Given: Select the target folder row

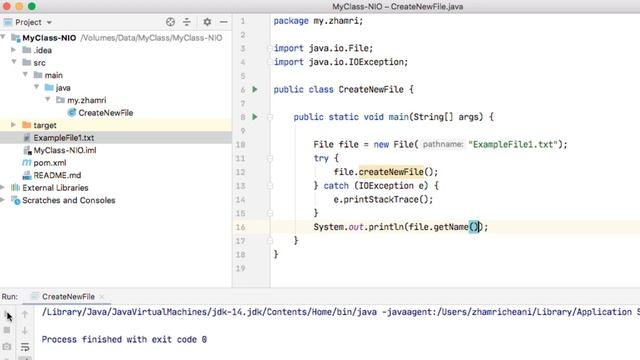Looking at the screenshot, I should pyautogui.click(x=116, y=125).
